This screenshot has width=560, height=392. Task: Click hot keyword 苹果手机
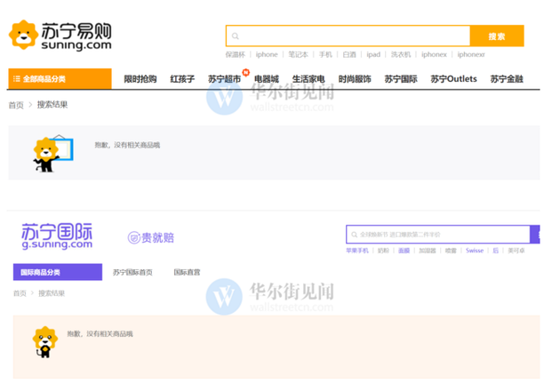tap(357, 251)
